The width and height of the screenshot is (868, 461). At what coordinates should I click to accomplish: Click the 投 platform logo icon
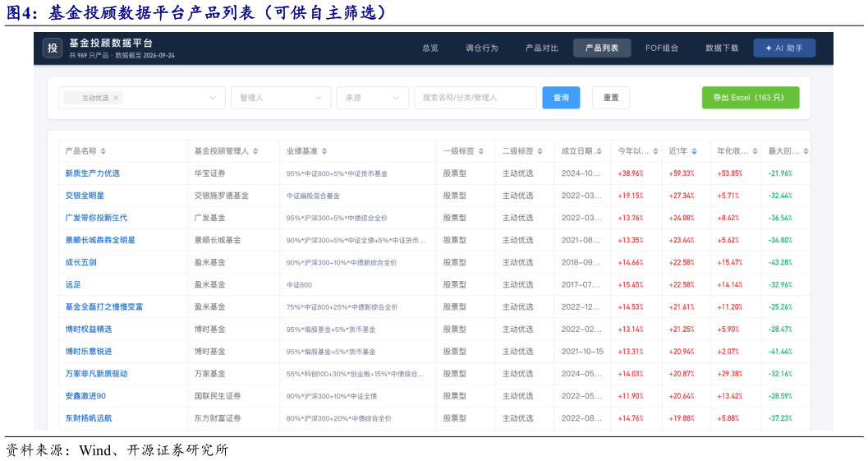53,48
